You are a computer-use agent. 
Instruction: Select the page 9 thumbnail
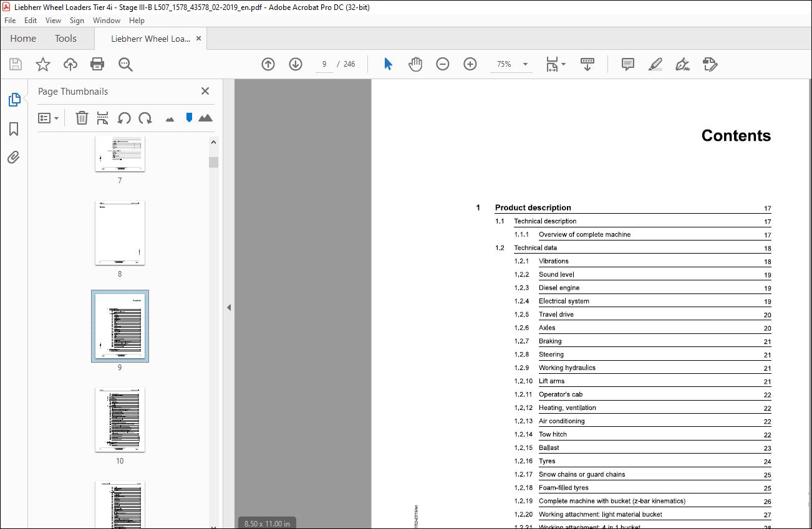point(120,326)
